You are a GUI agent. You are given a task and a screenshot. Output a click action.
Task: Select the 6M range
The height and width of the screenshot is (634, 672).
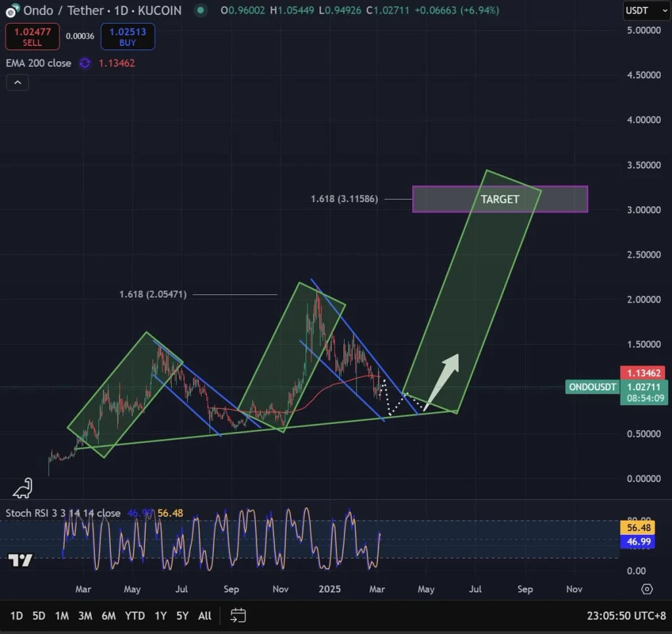(109, 616)
